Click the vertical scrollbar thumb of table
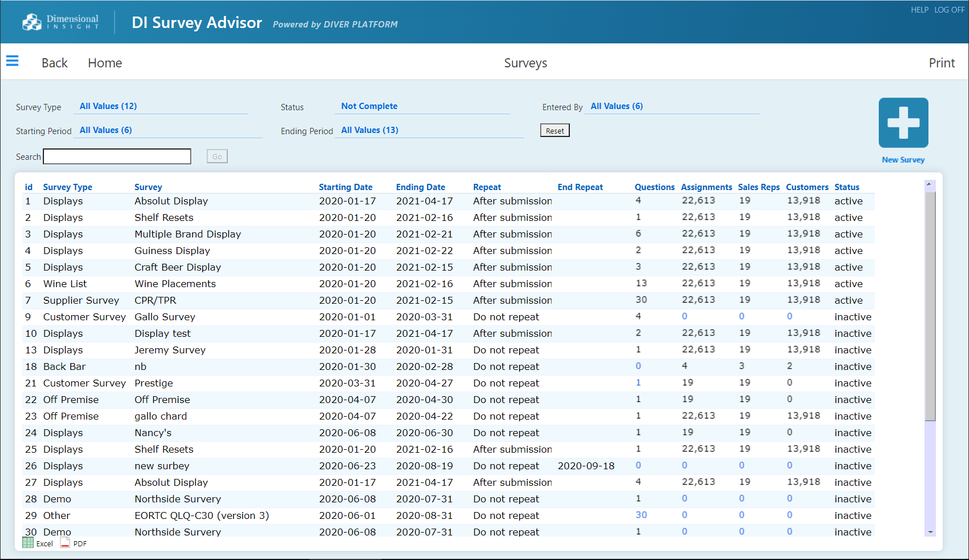This screenshot has height=560, width=969. 930,305
